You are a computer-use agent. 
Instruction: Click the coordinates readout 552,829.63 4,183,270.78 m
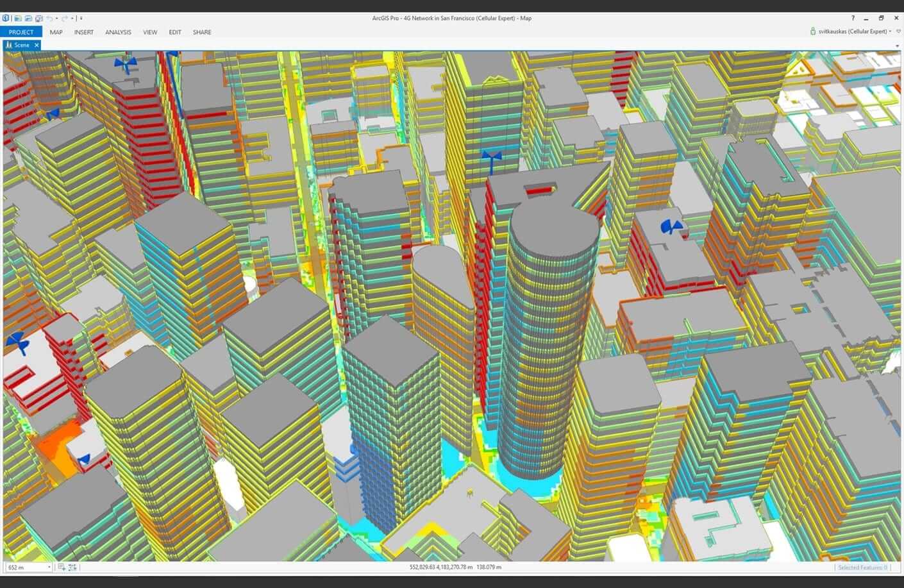441,567
